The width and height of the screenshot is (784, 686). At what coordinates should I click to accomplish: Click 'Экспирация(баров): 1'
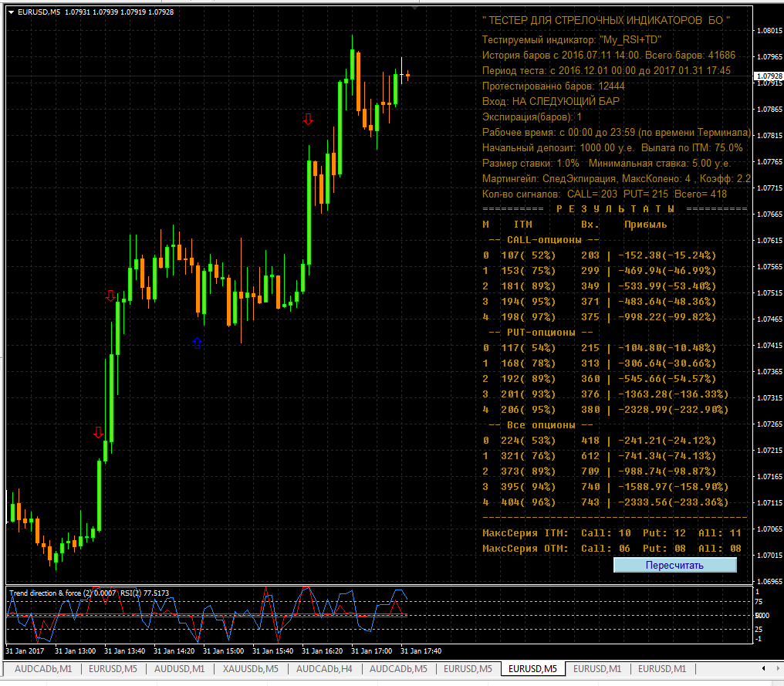(x=532, y=117)
